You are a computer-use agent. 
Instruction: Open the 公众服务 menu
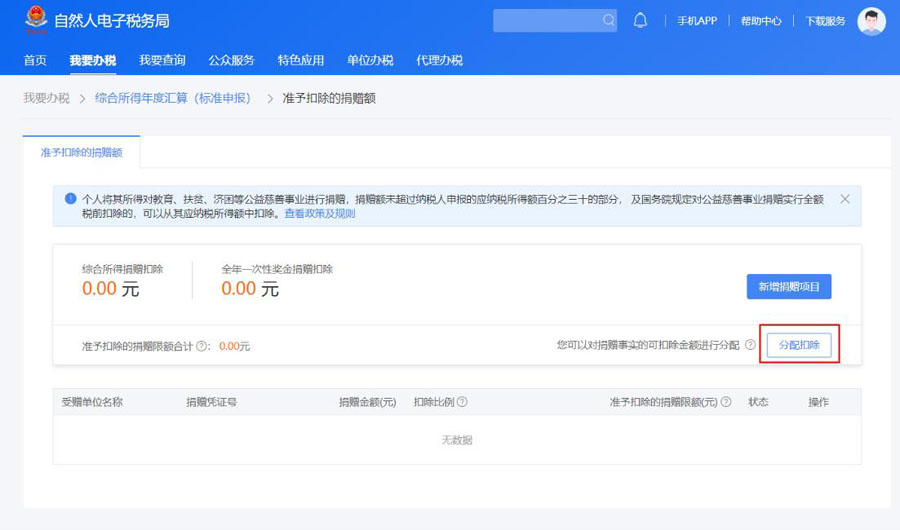231,60
